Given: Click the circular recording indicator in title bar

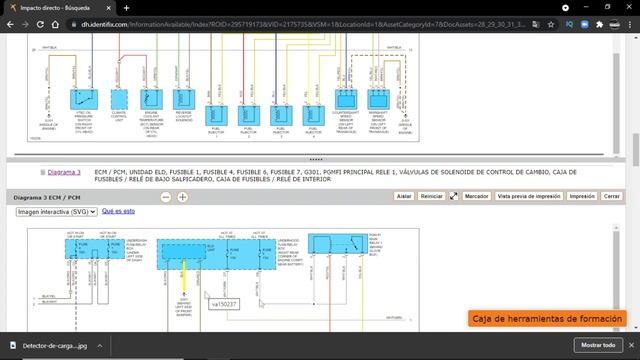Looking at the screenshot, I should point(565,8).
